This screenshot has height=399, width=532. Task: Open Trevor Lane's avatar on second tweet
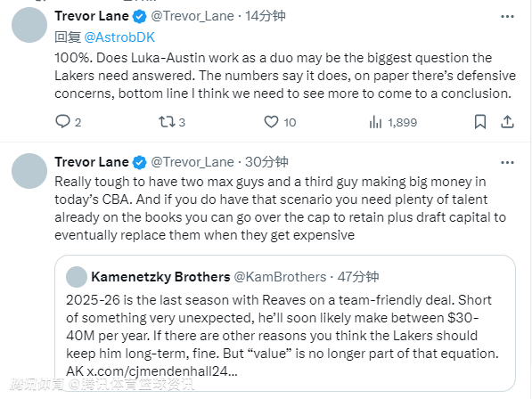click(29, 171)
